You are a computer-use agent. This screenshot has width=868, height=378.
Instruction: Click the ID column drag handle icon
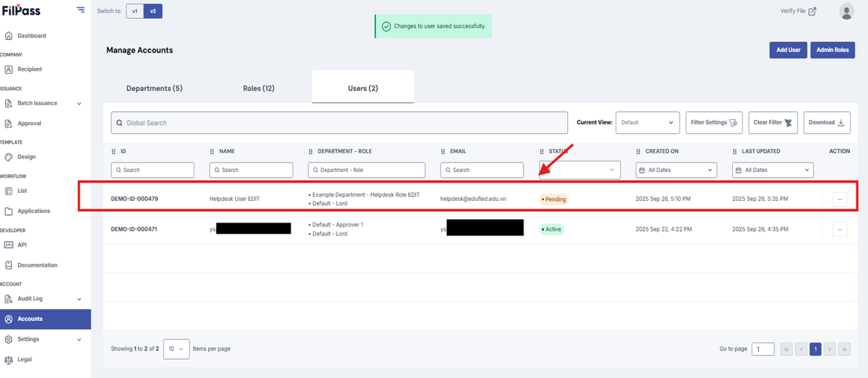(114, 152)
